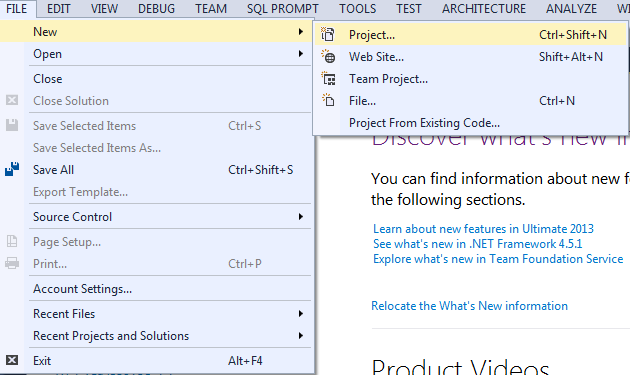Follow the Relocate the What's New information link

coord(469,306)
